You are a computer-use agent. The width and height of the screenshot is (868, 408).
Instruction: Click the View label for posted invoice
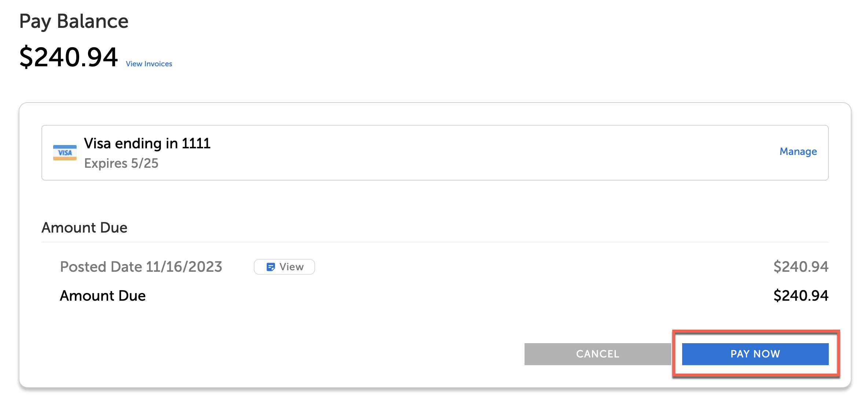pyautogui.click(x=291, y=267)
